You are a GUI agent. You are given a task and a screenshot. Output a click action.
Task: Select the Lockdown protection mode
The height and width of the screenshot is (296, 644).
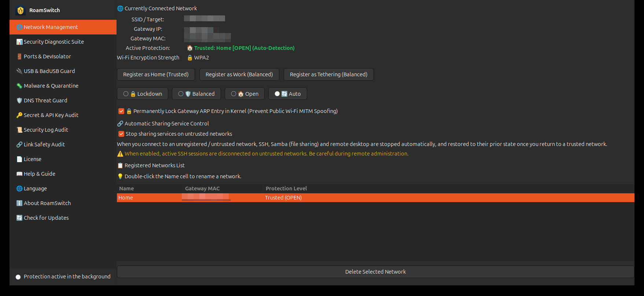point(143,94)
